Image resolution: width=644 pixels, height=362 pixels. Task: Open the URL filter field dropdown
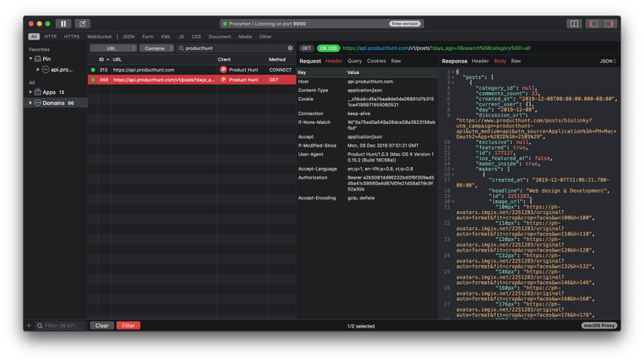[x=113, y=48]
